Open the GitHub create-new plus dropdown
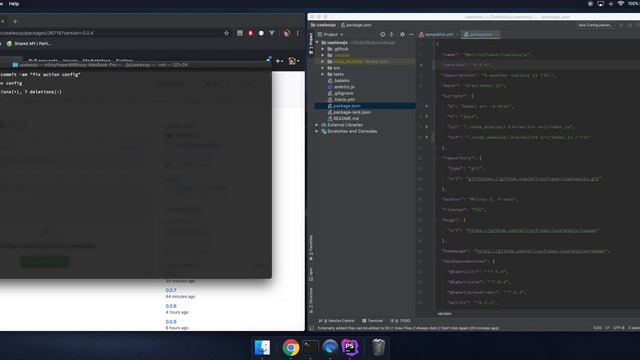Viewport: 640px width, 360px height. (280, 61)
